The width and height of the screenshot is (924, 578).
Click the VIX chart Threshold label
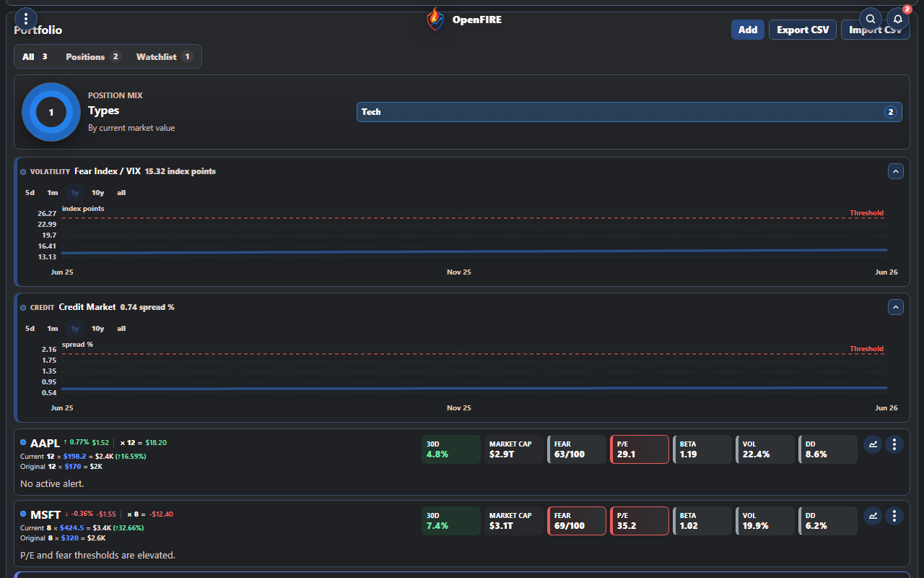(866, 213)
